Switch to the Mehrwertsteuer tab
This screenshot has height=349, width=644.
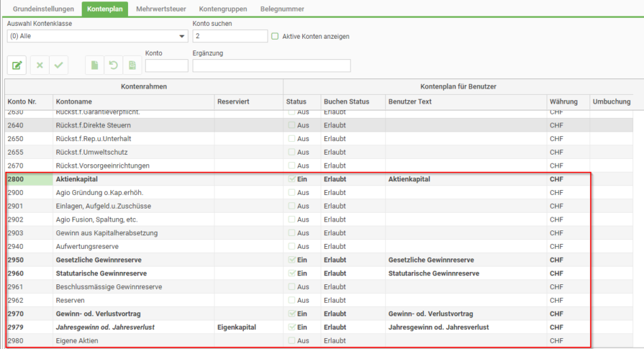(x=163, y=9)
